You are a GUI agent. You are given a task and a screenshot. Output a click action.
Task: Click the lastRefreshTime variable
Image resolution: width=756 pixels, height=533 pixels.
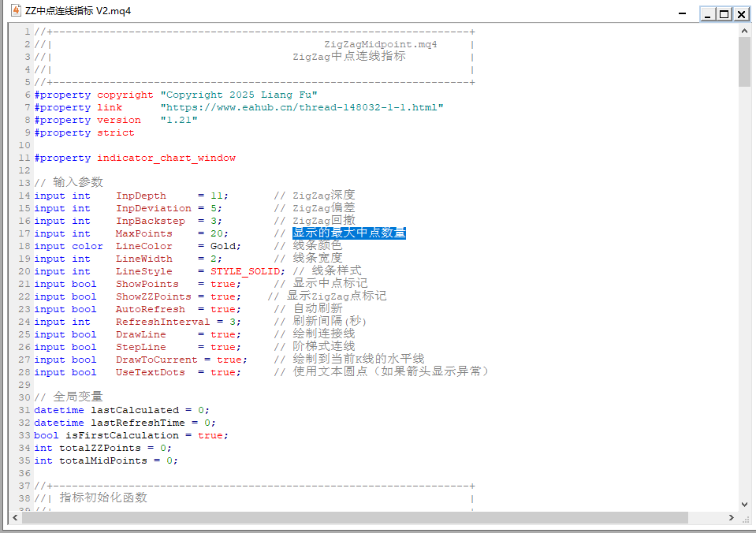(x=138, y=423)
